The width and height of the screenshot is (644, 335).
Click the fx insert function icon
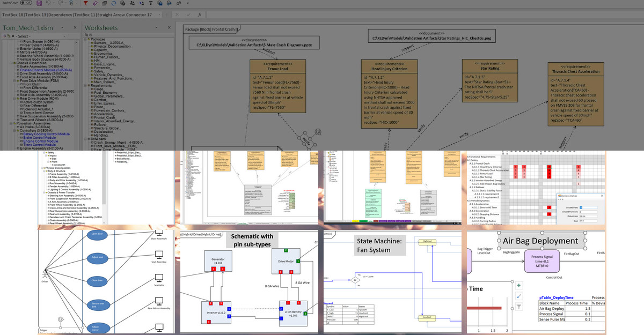(x=200, y=14)
